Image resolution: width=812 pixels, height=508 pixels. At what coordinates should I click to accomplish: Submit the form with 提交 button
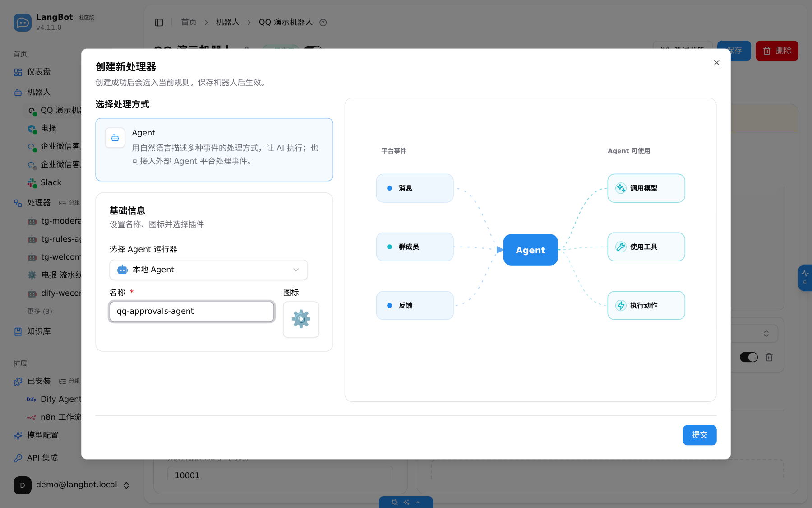point(699,435)
